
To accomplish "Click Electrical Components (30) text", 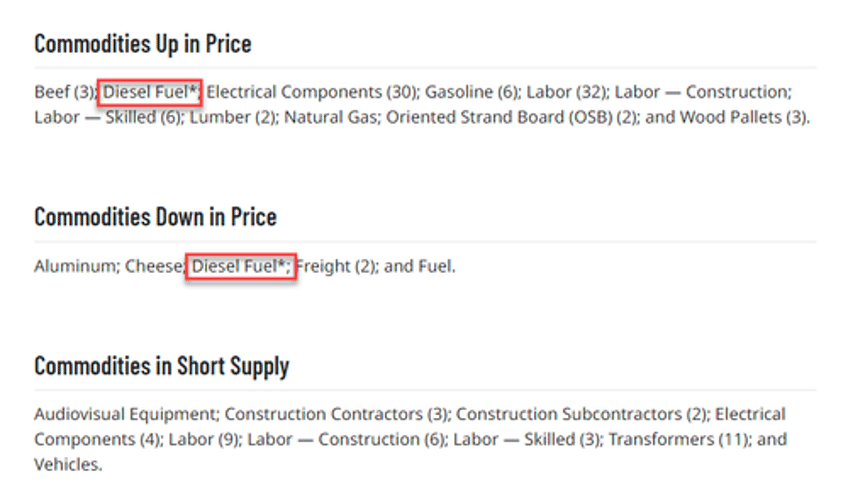I will [311, 92].
